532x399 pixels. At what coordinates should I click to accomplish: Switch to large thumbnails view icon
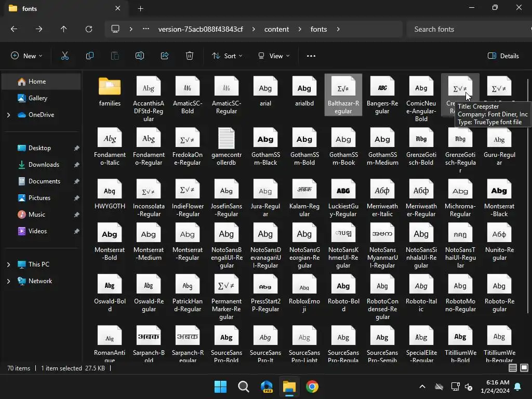pos(524,368)
